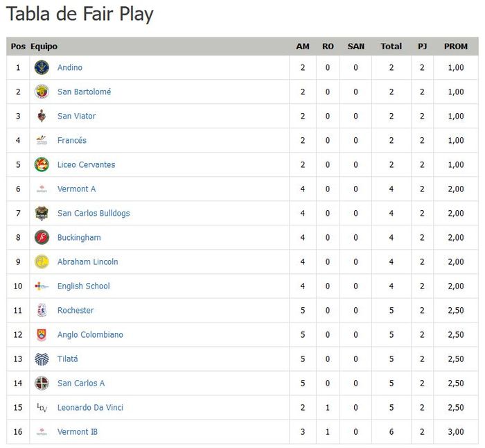Click the San Viator team crest

pyautogui.click(x=42, y=116)
